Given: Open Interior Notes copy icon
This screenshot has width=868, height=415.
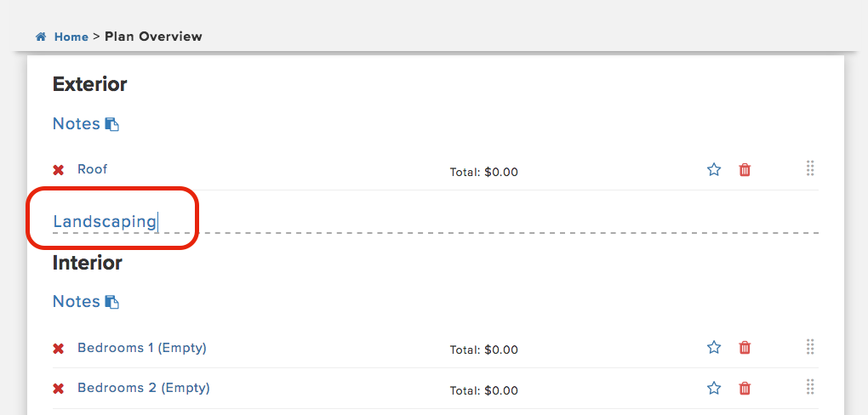Looking at the screenshot, I should (x=112, y=302).
